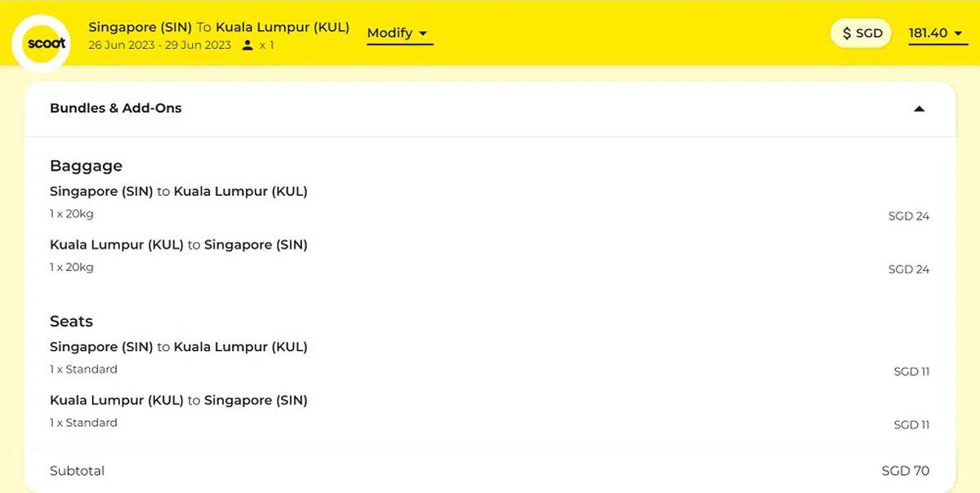Viewport: 980px width, 493px height.
Task: Open the Modify dropdown
Action: (399, 33)
